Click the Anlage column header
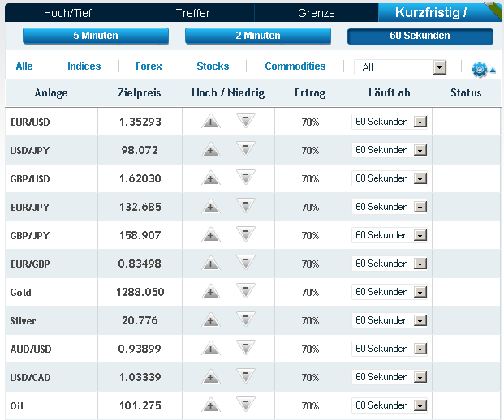The width and height of the screenshot is (504, 420). pyautogui.click(x=51, y=92)
